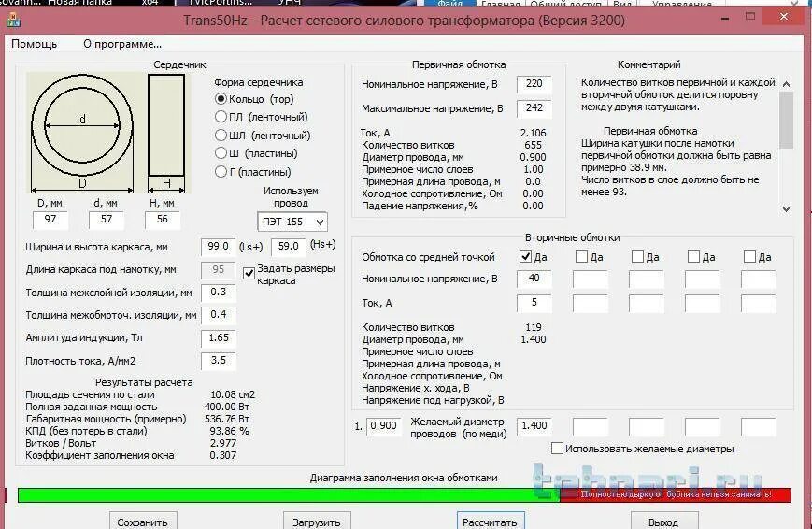The image size is (812, 529).
Task: Click first secondary Ток field 5
Action: (x=534, y=303)
